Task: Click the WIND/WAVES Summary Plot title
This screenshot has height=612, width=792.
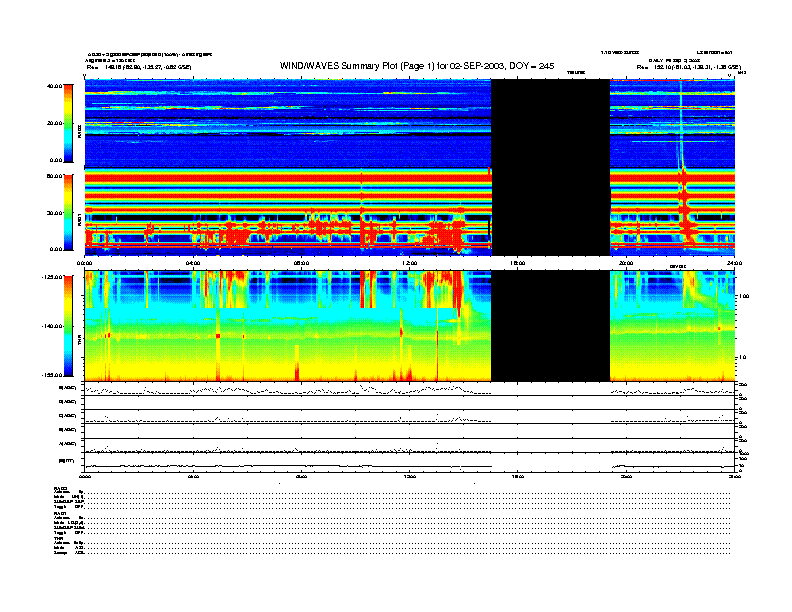Action: (x=417, y=66)
